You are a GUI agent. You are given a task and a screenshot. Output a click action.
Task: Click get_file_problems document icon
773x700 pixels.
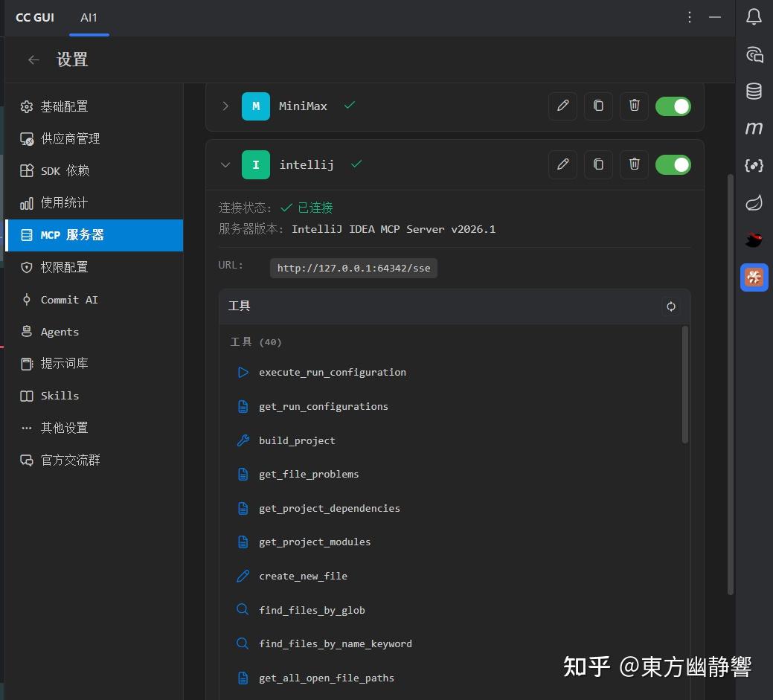[x=243, y=474]
